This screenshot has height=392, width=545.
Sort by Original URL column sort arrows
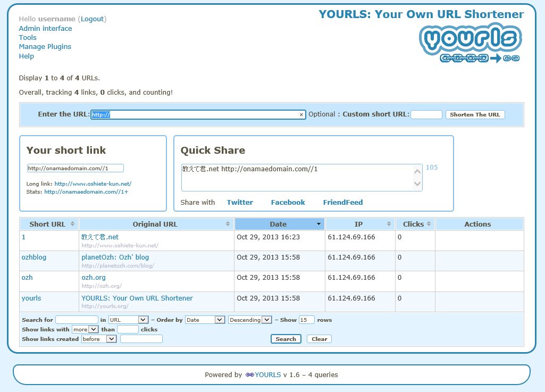click(228, 224)
